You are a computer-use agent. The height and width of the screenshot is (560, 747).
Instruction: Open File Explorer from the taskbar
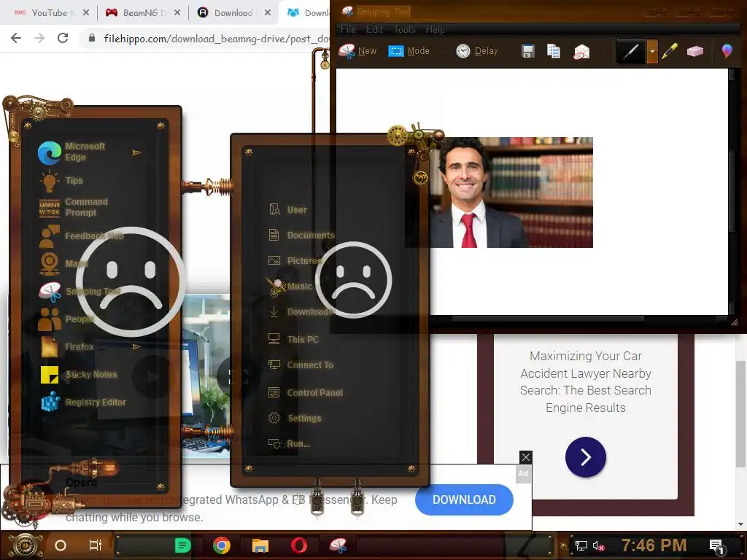point(260,545)
